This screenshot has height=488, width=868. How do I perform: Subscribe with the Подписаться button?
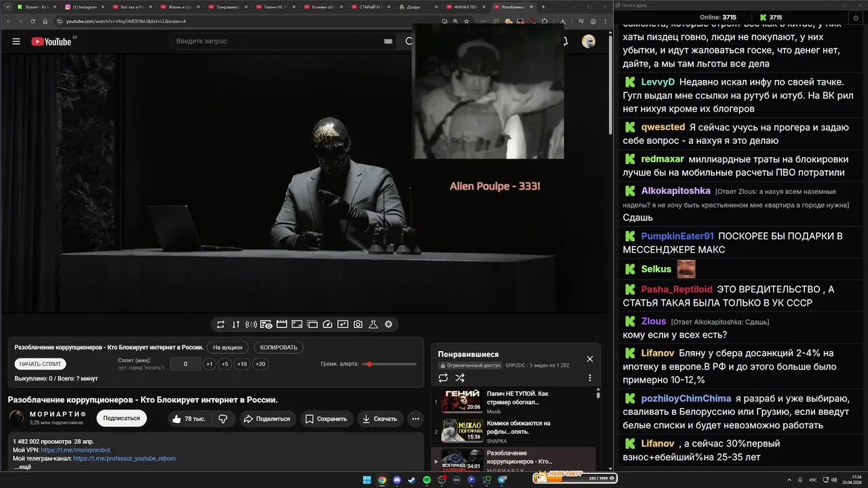(x=121, y=418)
